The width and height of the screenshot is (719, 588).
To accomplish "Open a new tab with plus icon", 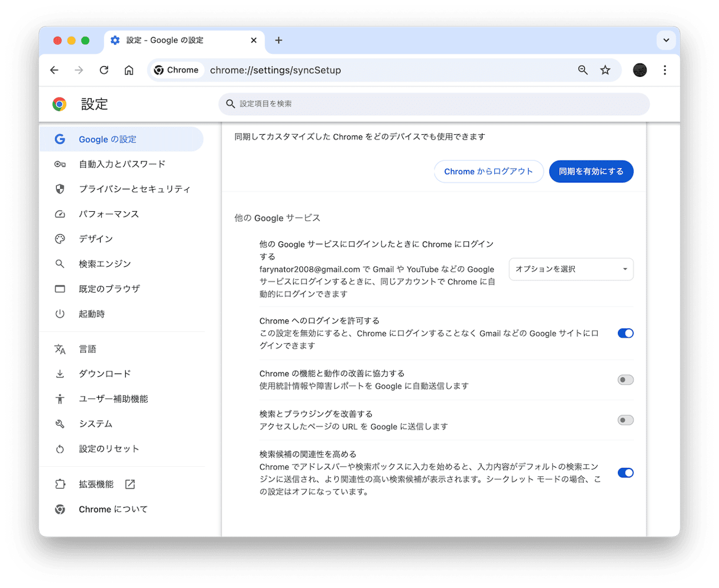I will pos(279,40).
